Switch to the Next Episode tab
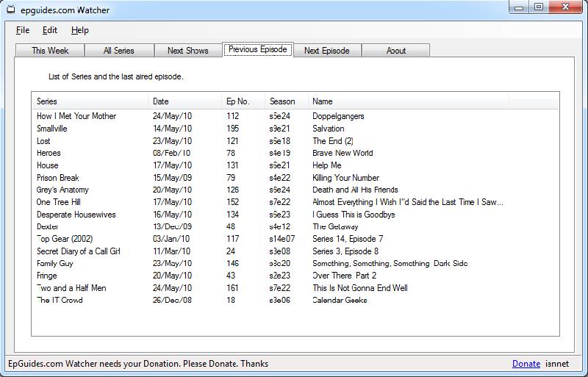Viewport: 588px width, 377px height. pyautogui.click(x=327, y=51)
